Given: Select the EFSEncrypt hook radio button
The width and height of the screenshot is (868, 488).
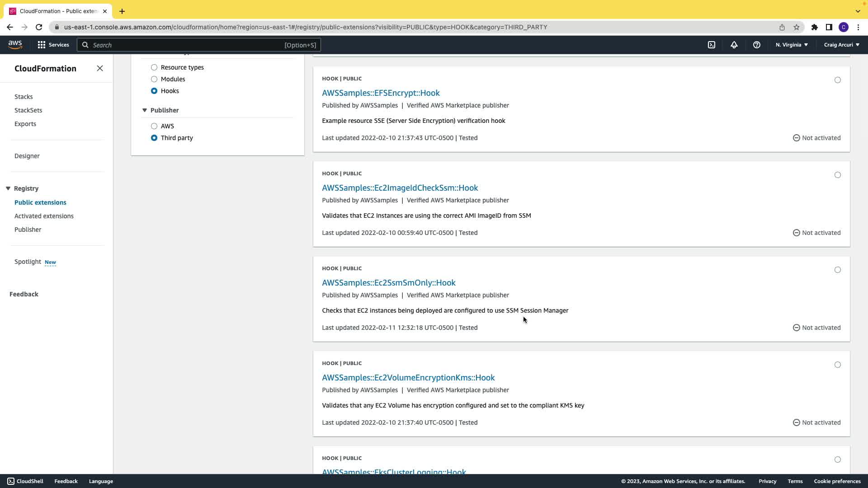Looking at the screenshot, I should (x=837, y=80).
